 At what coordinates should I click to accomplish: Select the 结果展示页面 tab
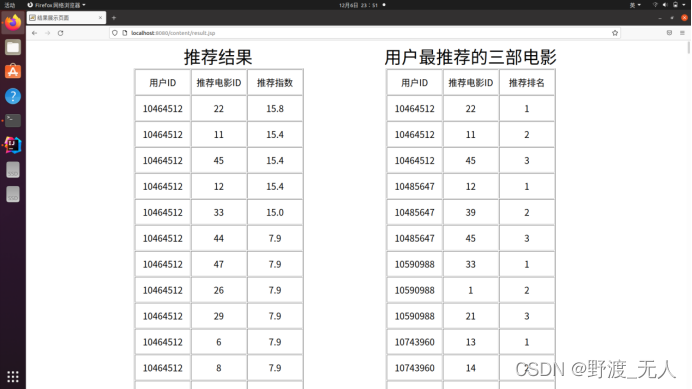pyautogui.click(x=66, y=18)
